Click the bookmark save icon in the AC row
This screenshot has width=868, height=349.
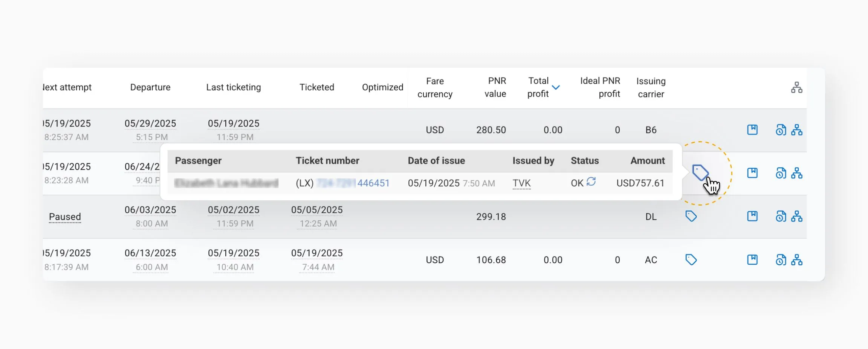[x=752, y=260]
